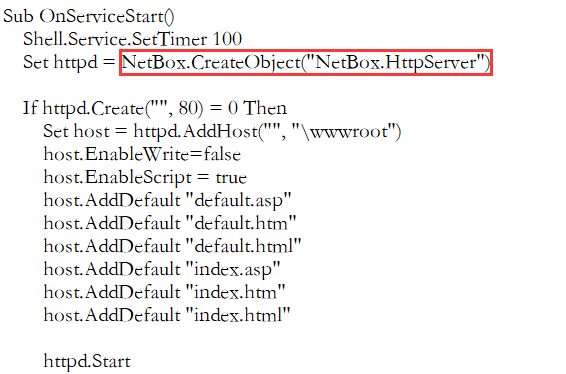Image resolution: width=566 pixels, height=374 pixels.
Task: Click the line "httpd.Start"
Action: 87,361
